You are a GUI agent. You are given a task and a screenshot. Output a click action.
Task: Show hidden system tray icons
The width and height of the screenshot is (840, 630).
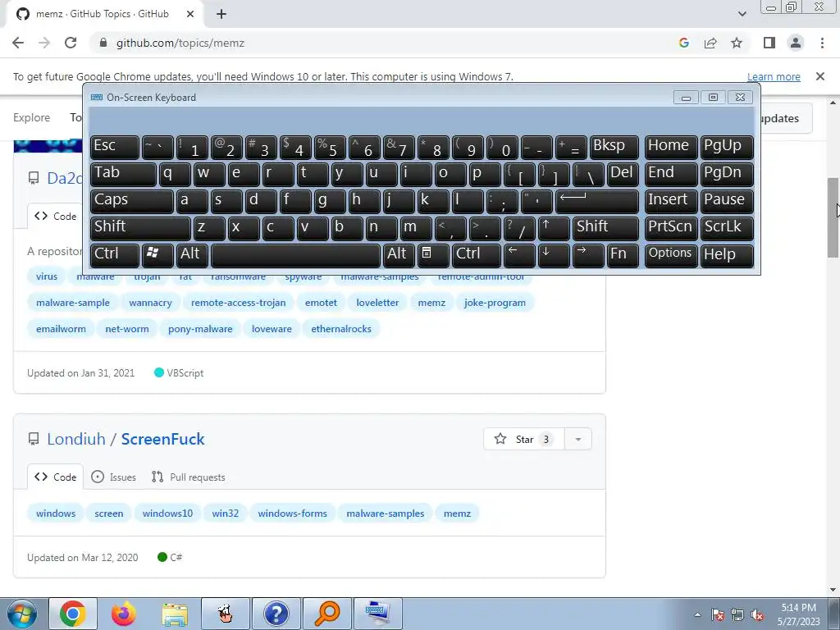pos(697,614)
